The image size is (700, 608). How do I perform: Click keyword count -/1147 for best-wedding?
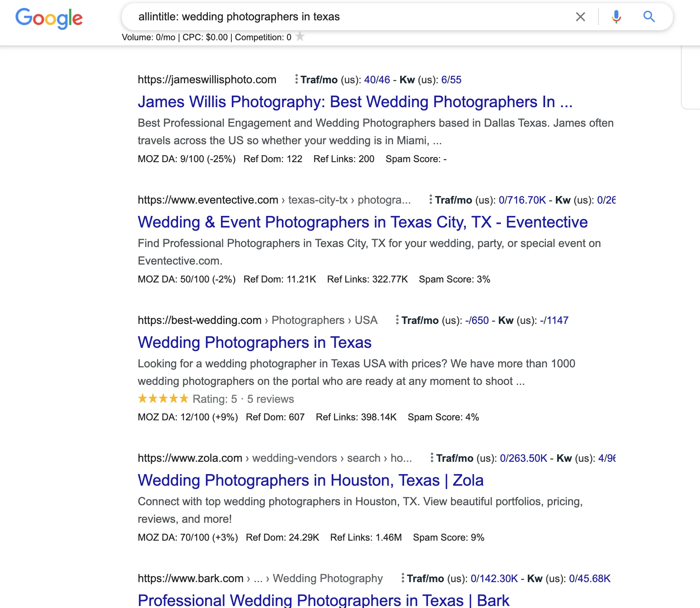point(554,320)
